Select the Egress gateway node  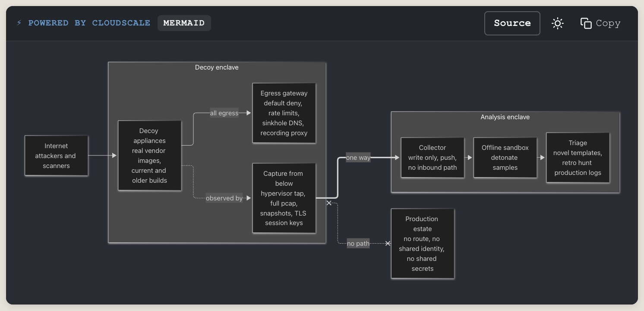click(284, 113)
